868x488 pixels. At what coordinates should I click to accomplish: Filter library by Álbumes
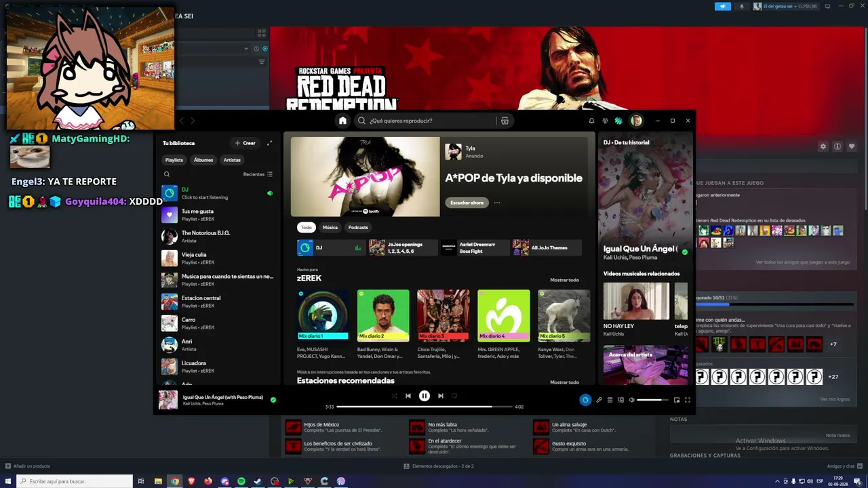(x=203, y=160)
